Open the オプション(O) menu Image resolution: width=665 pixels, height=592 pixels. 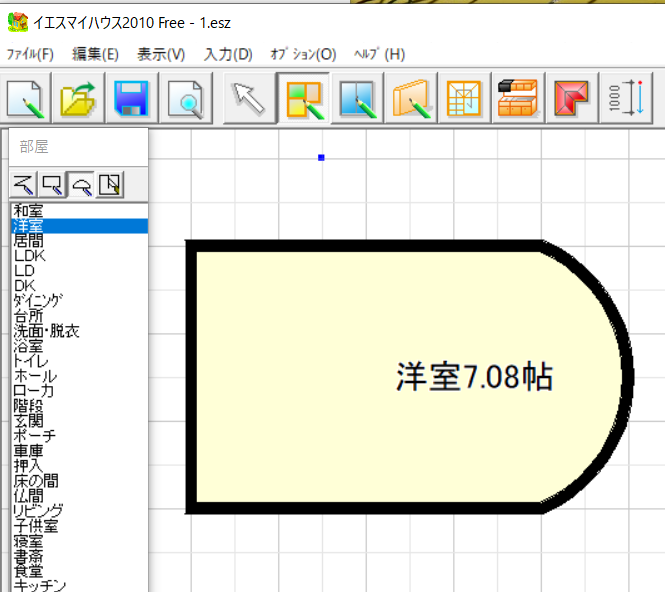(304, 54)
